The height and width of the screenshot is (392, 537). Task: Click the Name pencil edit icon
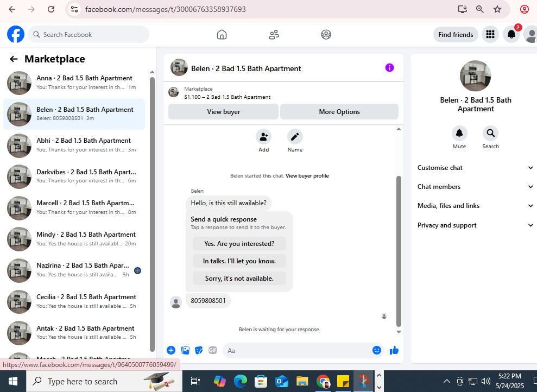(x=295, y=137)
